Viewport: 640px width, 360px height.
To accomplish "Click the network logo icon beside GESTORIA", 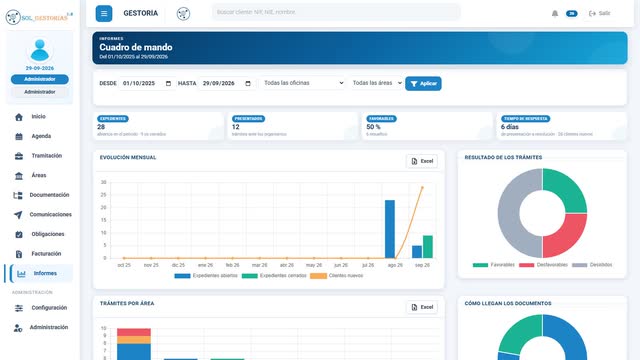I will click(x=183, y=13).
